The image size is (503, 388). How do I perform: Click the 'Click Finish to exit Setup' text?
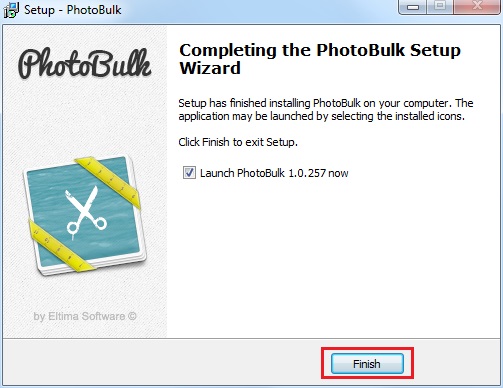pyautogui.click(x=238, y=142)
